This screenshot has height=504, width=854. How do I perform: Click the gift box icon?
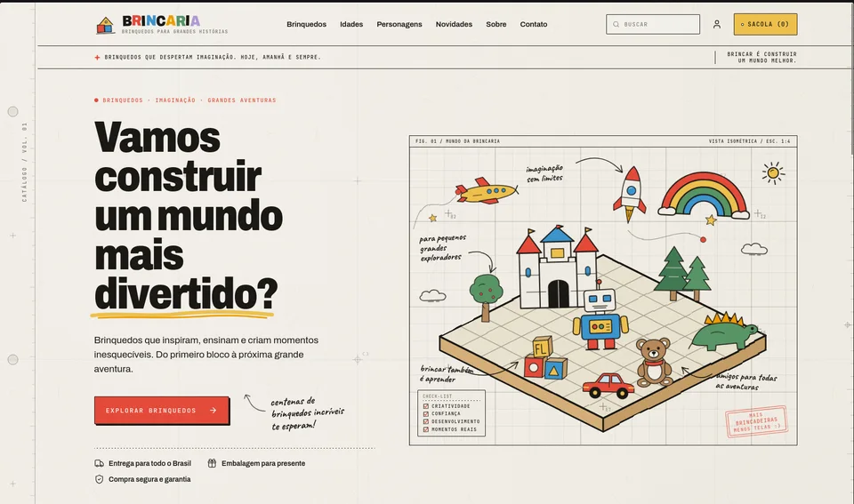(x=212, y=463)
